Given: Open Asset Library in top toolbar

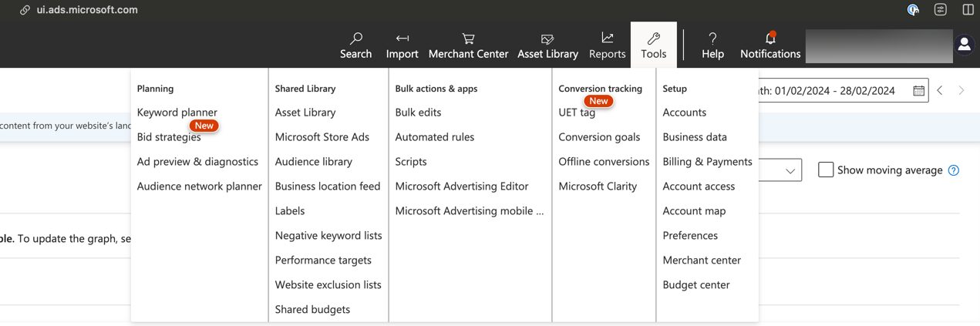Looking at the screenshot, I should click(x=547, y=45).
